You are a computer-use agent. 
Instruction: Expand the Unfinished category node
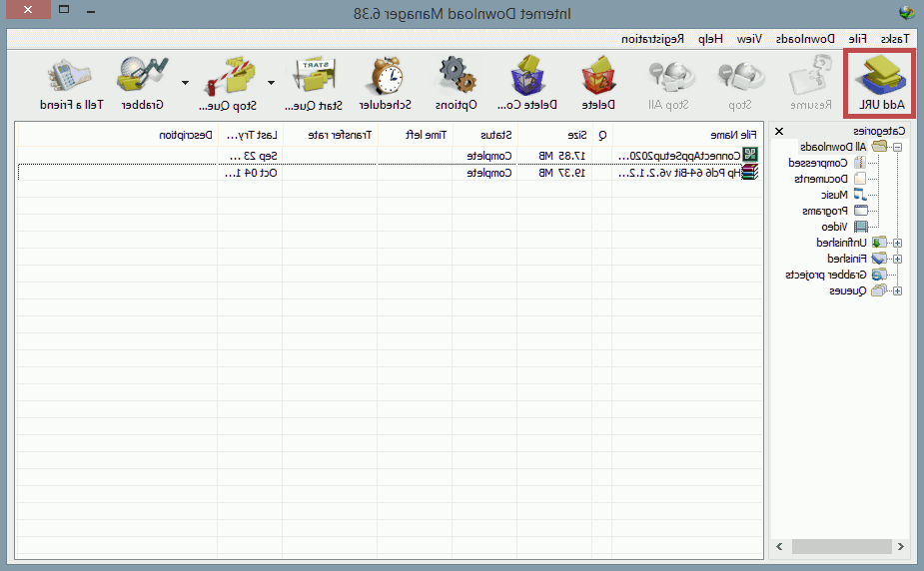pyautogui.click(x=896, y=243)
